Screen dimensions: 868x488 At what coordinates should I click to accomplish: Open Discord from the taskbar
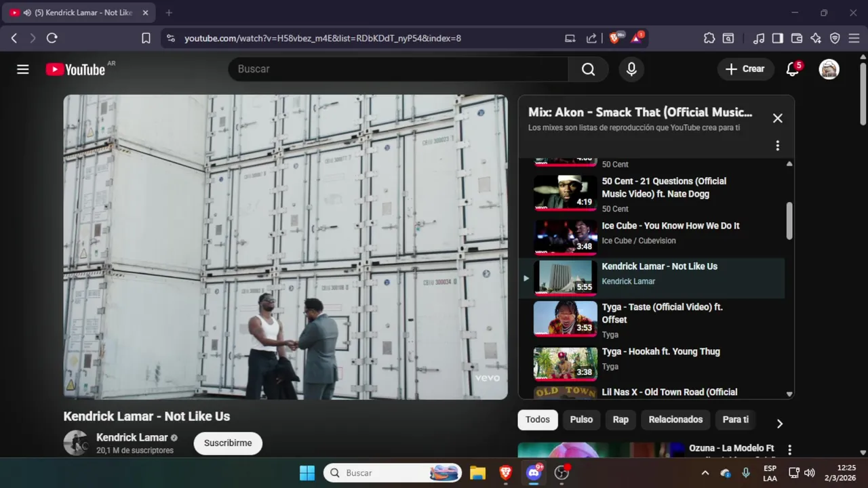click(534, 473)
